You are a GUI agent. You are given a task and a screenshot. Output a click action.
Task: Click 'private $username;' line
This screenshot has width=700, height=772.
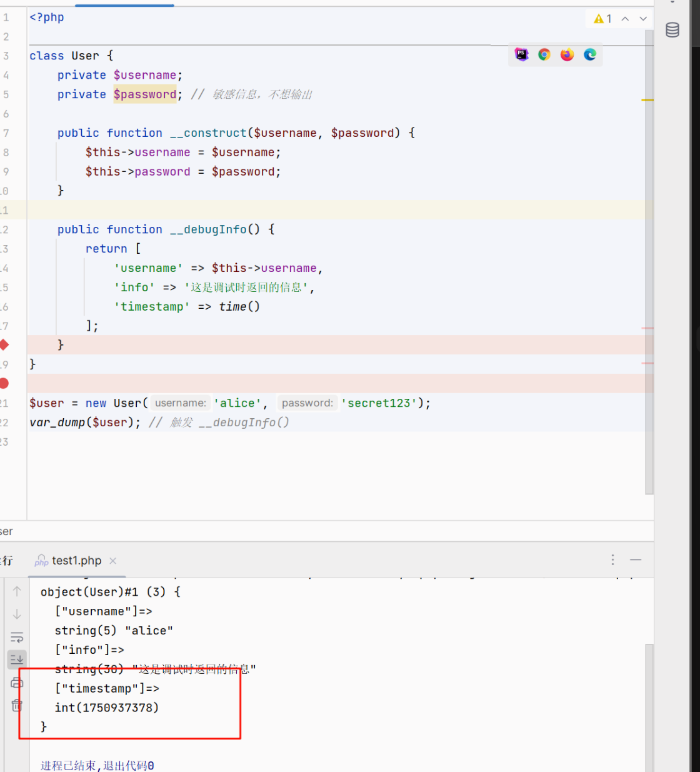[x=120, y=75]
